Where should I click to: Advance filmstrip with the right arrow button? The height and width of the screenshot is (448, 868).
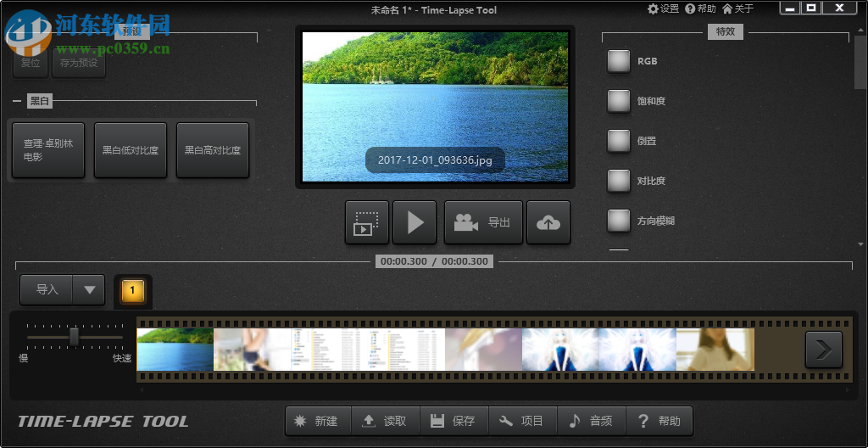coord(824,350)
